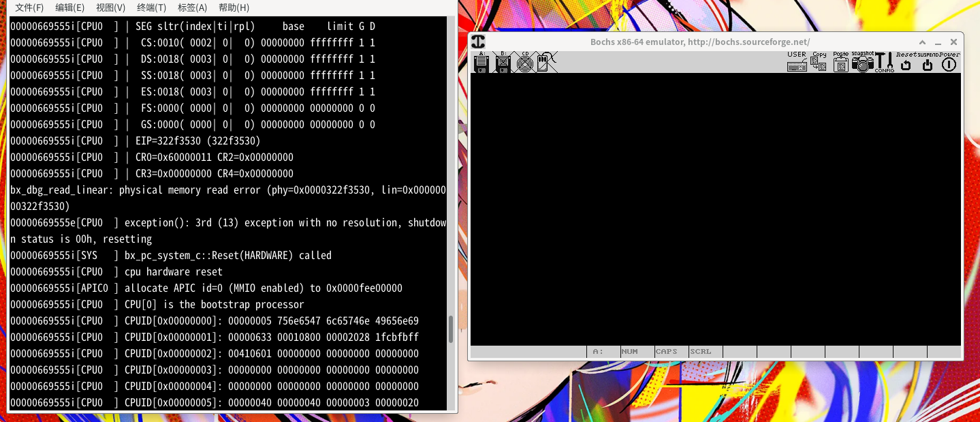Image resolution: width=980 pixels, height=422 pixels.
Task: Click the 'bx_dbg_read_linear' error line
Action: click(228, 198)
